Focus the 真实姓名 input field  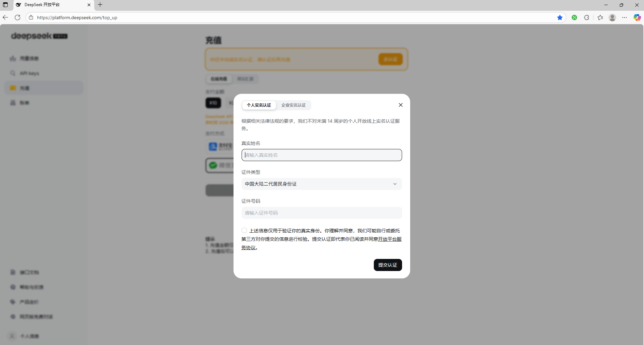tap(322, 155)
